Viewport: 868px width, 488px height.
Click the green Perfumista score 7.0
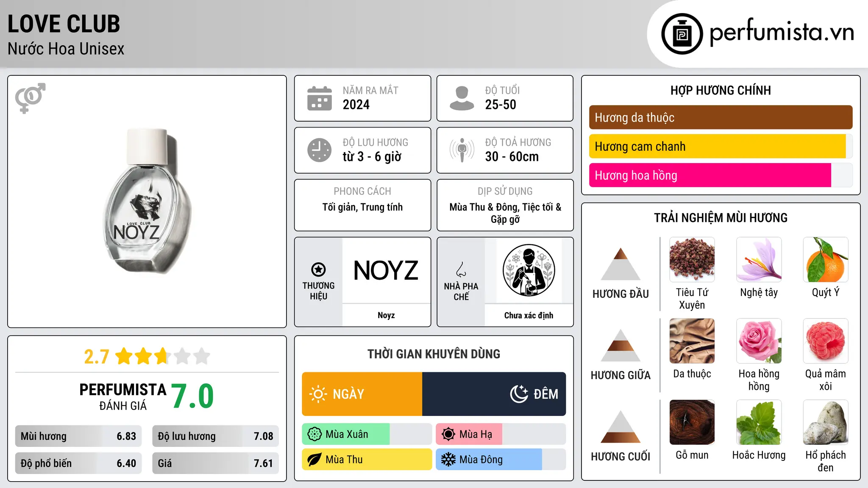192,396
